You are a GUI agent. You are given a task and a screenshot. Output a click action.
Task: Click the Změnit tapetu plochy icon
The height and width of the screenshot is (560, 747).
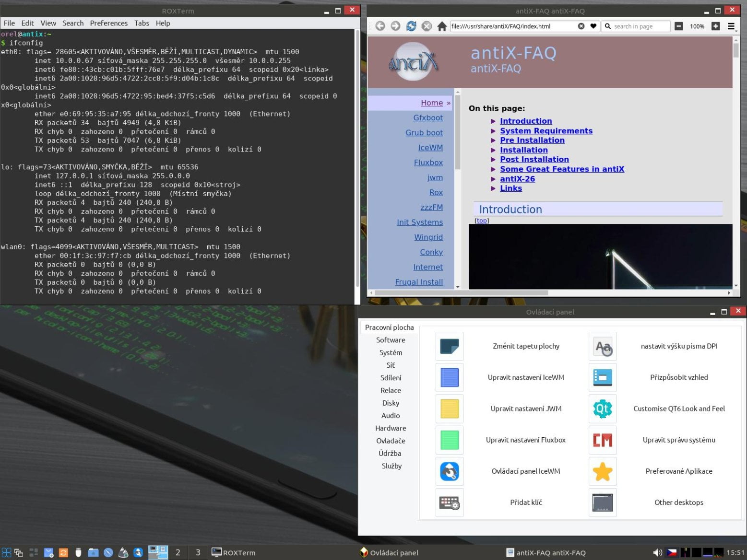pos(450,346)
